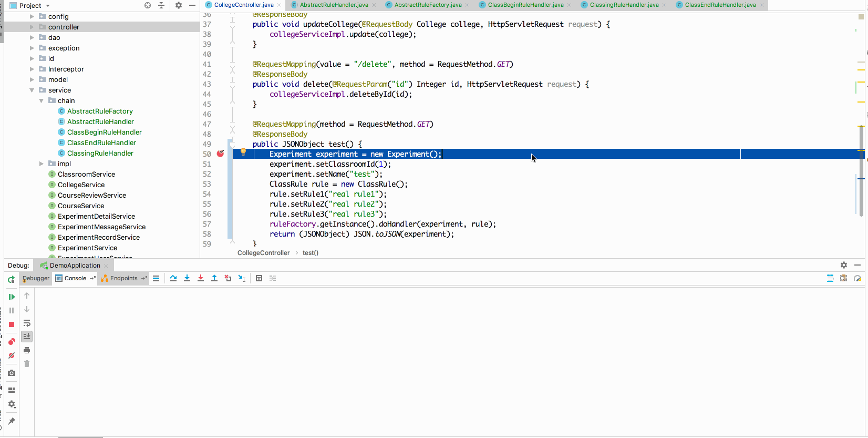Viewport: 868px width, 438px height.
Task: Click the Step Over icon
Action: coord(173,278)
